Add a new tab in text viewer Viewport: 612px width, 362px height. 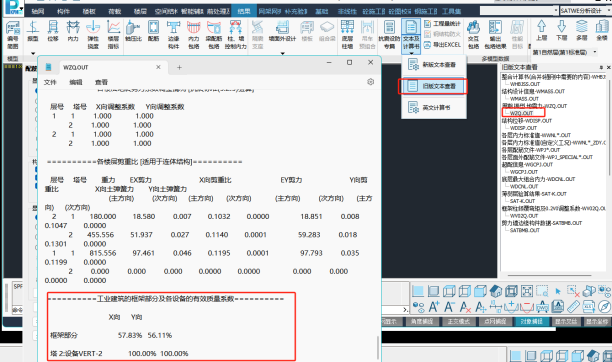point(179,68)
